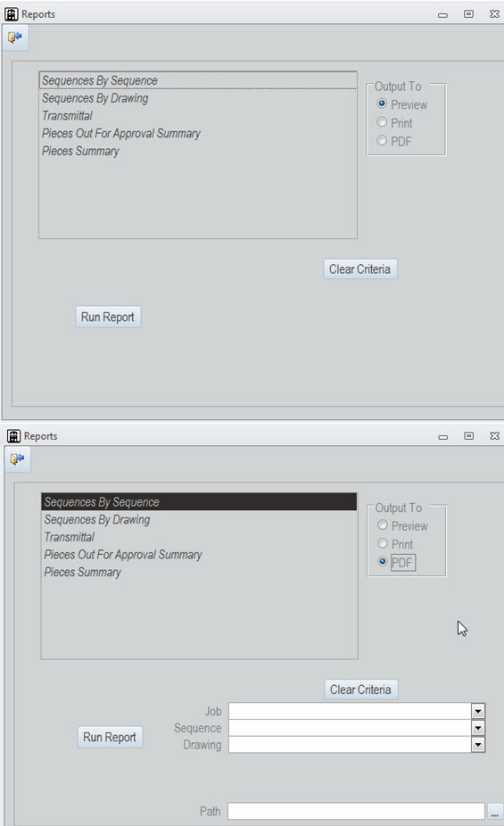Screen dimensions: 504x826
Task: Select Transmittal report in the upper list
Action: tap(68, 116)
